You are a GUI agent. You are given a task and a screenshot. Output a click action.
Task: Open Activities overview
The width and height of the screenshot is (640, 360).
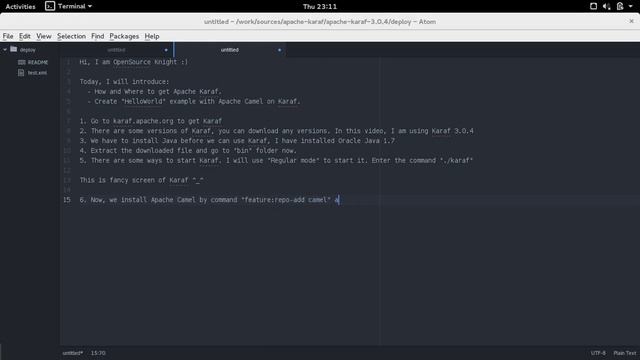point(20,7)
